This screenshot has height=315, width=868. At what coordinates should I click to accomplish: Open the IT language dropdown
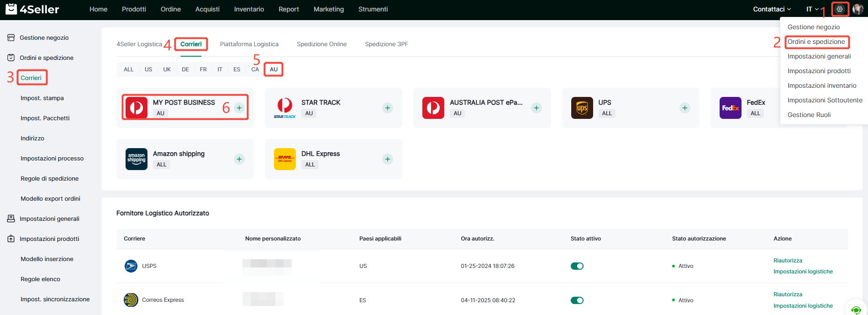(x=812, y=9)
